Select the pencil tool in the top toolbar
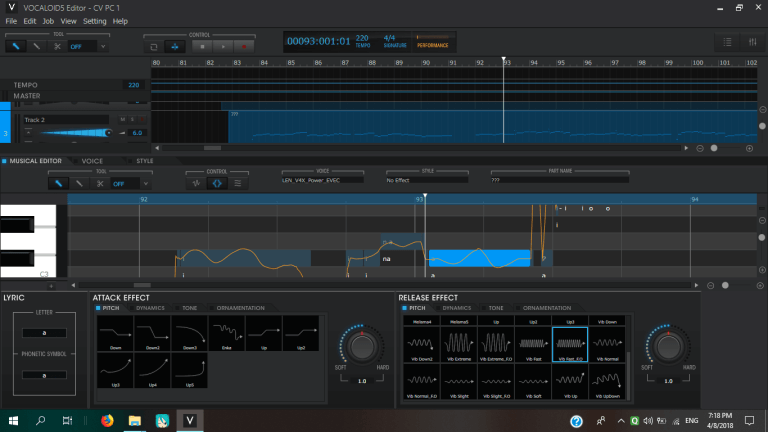The height and width of the screenshot is (432, 768). click(x=16, y=47)
